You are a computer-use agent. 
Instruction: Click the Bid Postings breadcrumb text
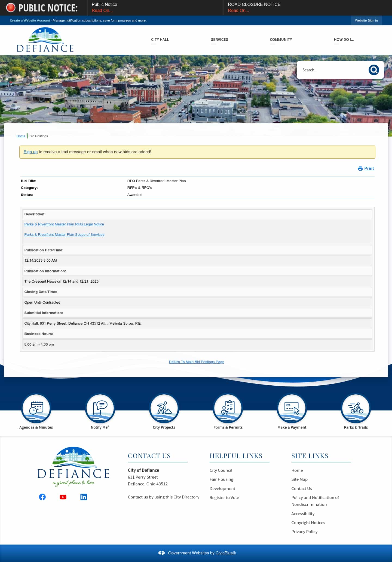coord(39,136)
